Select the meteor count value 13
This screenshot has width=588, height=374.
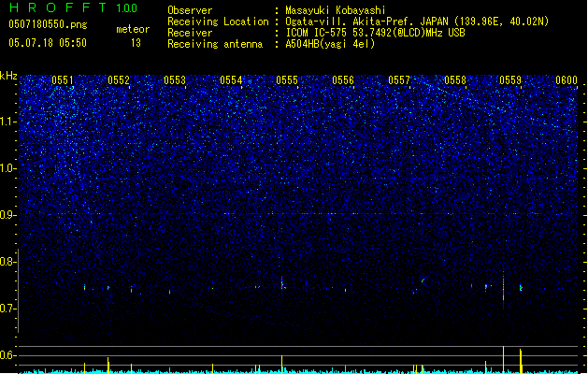pyautogui.click(x=136, y=43)
